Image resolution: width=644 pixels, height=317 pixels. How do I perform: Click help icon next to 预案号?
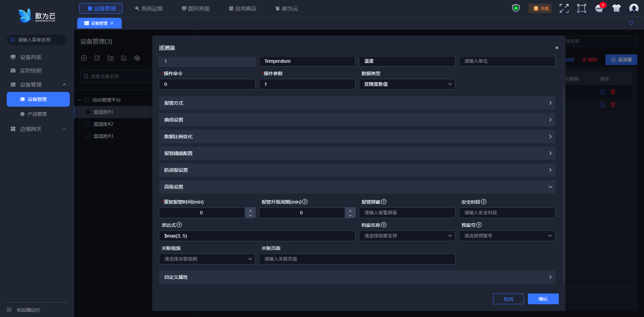pos(479,225)
